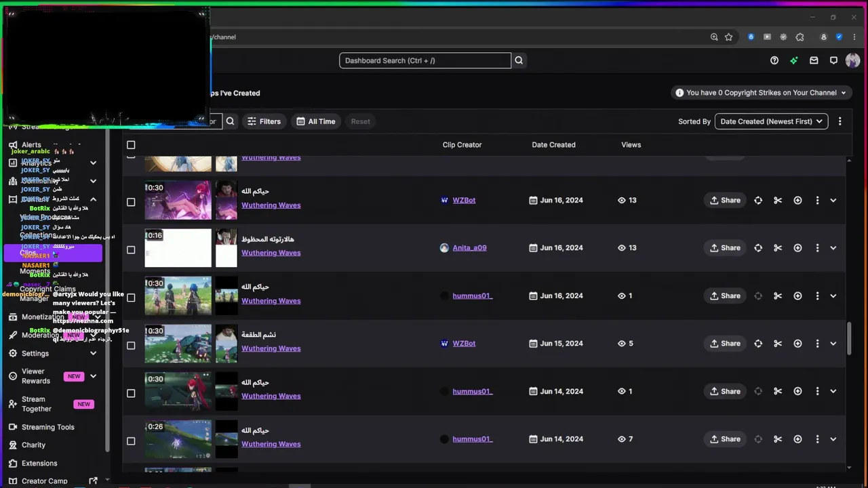Viewport: 868px width, 488px height.
Task: Open three-dot menu on WZBot Jun 16 row
Action: click(x=817, y=200)
